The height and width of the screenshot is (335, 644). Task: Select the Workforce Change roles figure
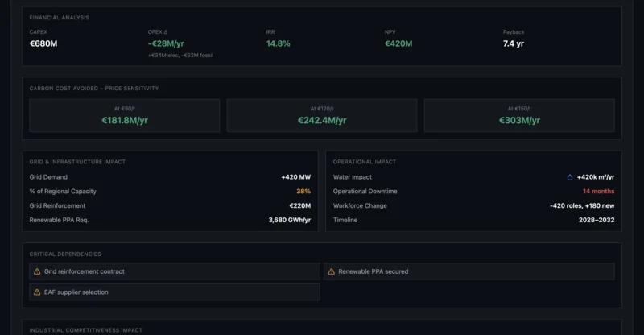click(x=582, y=206)
